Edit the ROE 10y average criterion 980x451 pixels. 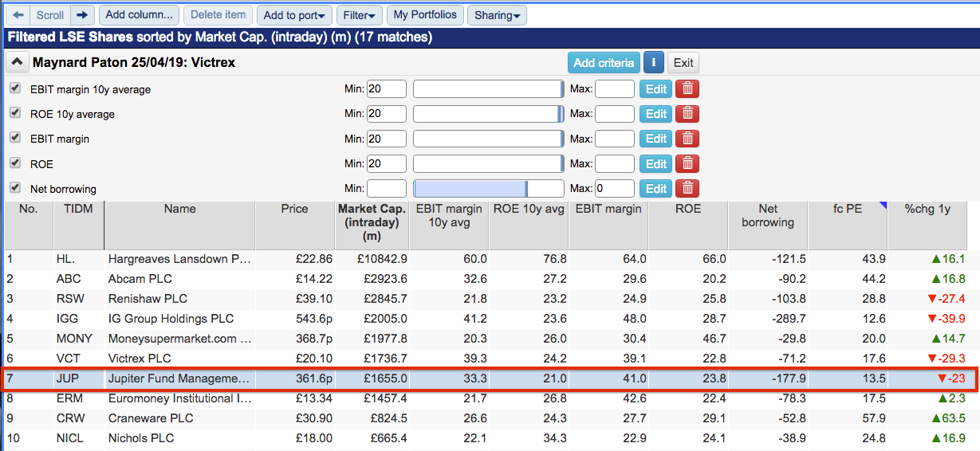(656, 114)
